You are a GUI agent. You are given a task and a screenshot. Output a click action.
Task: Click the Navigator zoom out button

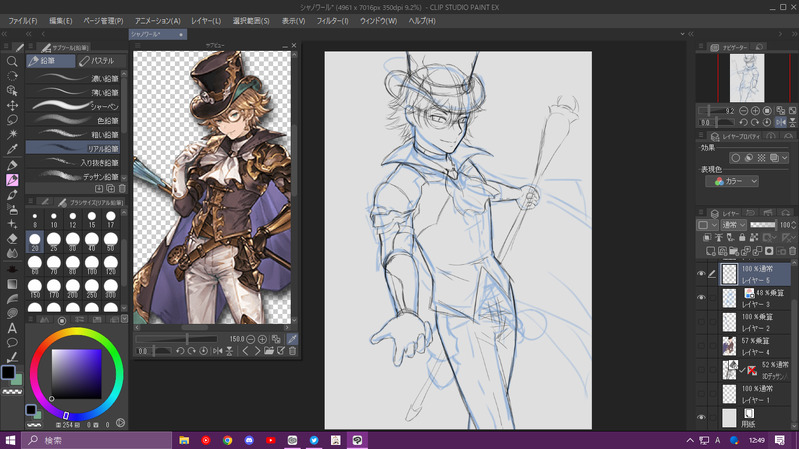(743, 111)
